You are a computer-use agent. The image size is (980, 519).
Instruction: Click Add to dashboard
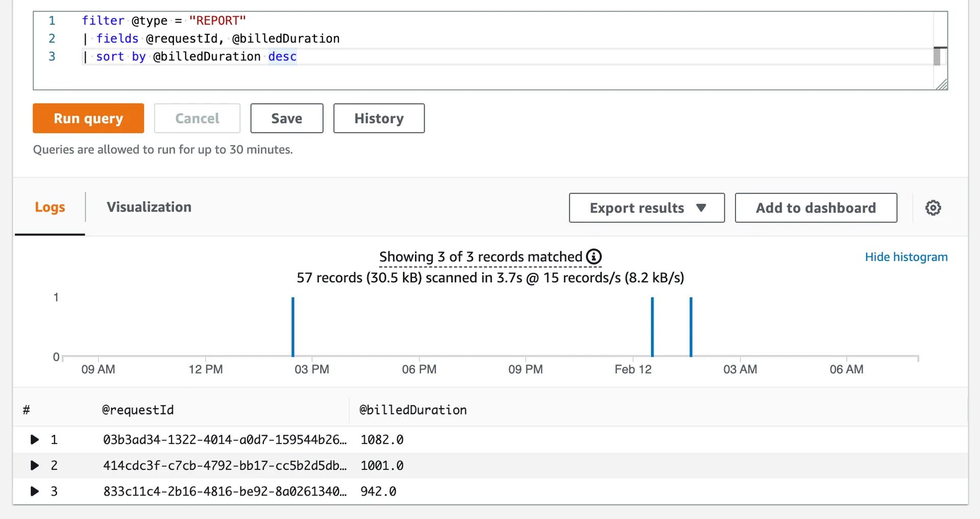pos(816,207)
